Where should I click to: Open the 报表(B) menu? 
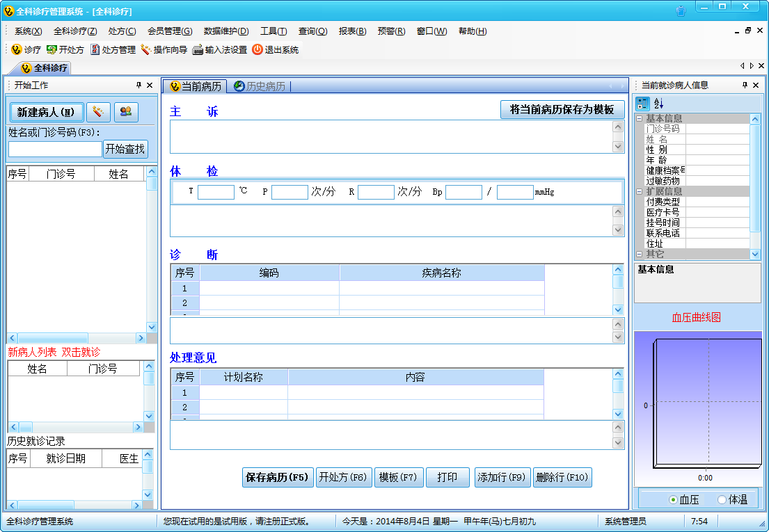coord(352,31)
